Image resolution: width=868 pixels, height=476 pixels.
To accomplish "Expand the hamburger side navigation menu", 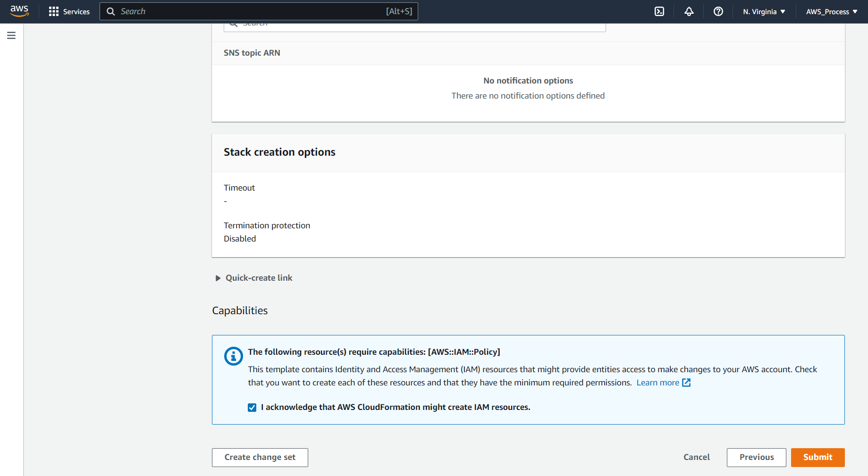I will point(11,35).
